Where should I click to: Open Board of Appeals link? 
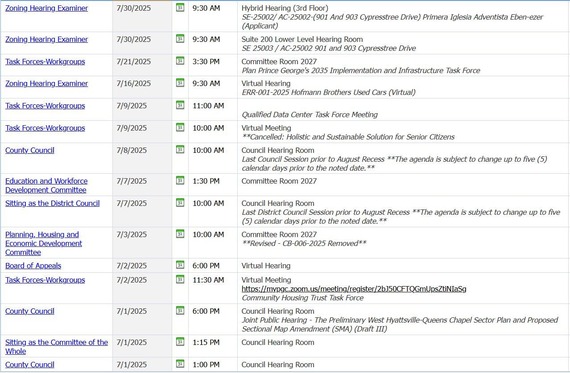(33, 266)
